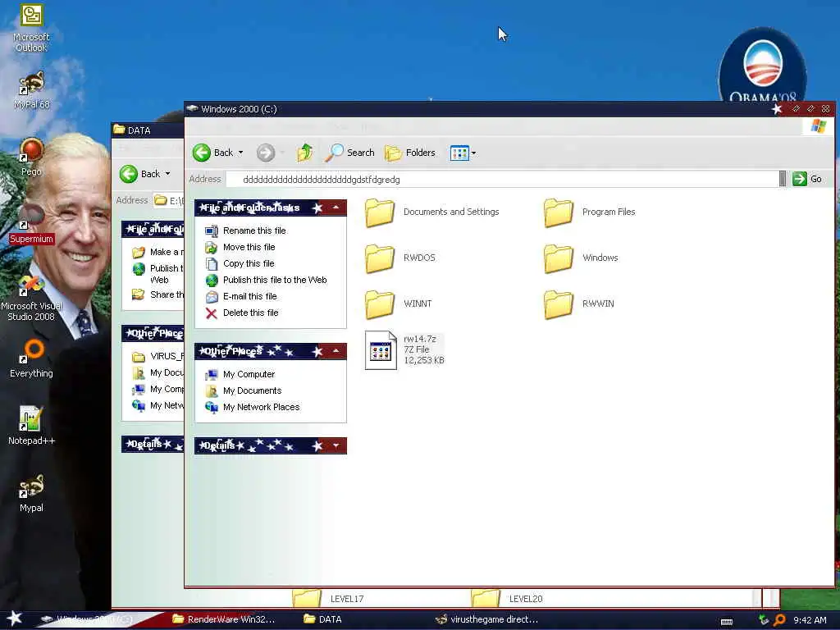
Task: Launch MyPal 68 desktop shortcut
Action: [31, 90]
